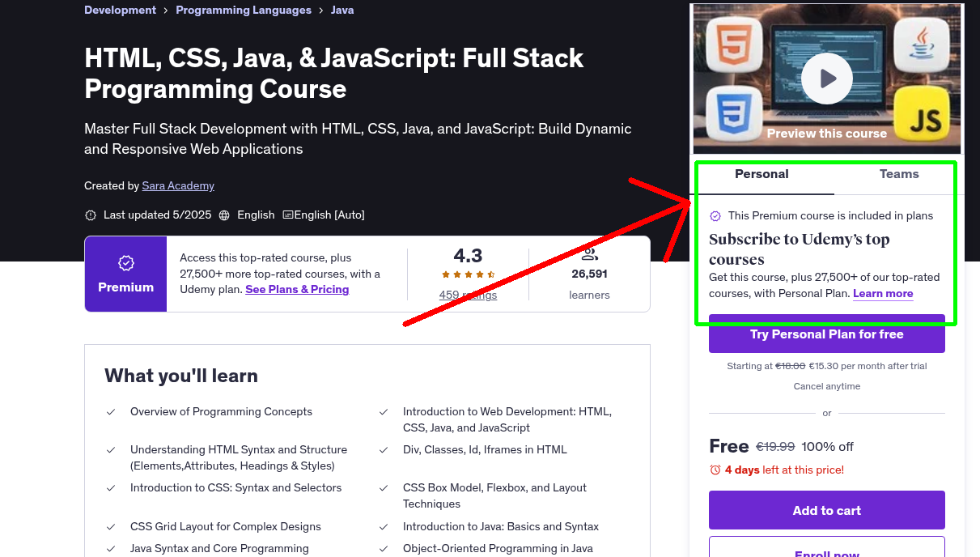Click the HTML5 logo in preview thumbnail

click(x=734, y=43)
